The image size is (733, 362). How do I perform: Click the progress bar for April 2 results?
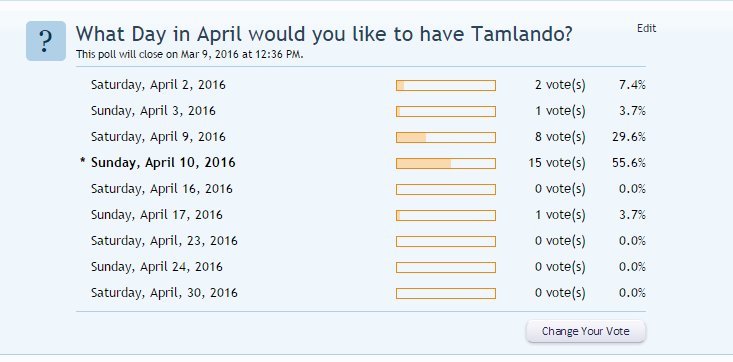pos(446,86)
